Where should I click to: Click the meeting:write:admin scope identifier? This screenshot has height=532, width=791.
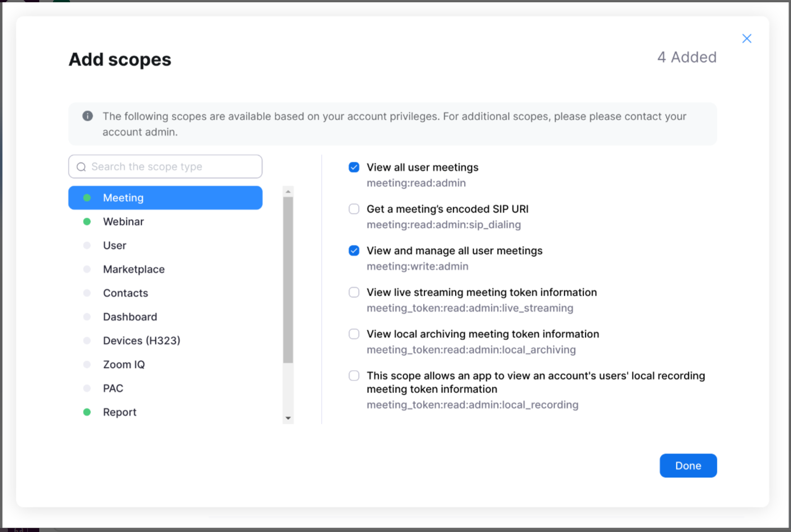pos(417,267)
